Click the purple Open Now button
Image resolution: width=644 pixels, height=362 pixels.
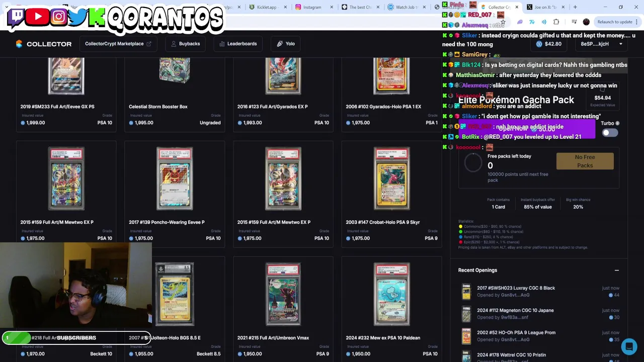click(526, 129)
